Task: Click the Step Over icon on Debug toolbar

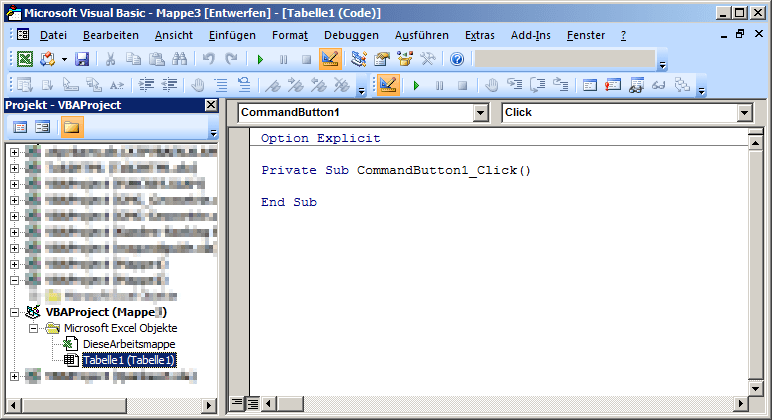Action: 538,86
